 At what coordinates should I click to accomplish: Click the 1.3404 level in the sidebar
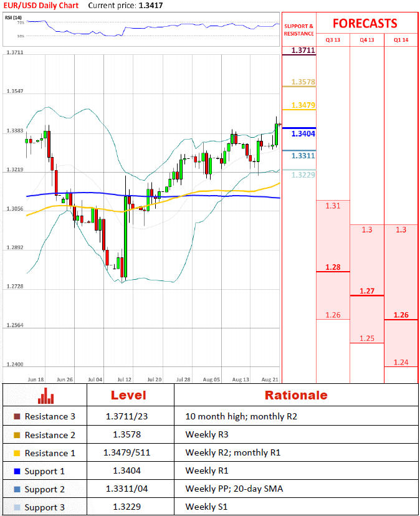tap(303, 133)
